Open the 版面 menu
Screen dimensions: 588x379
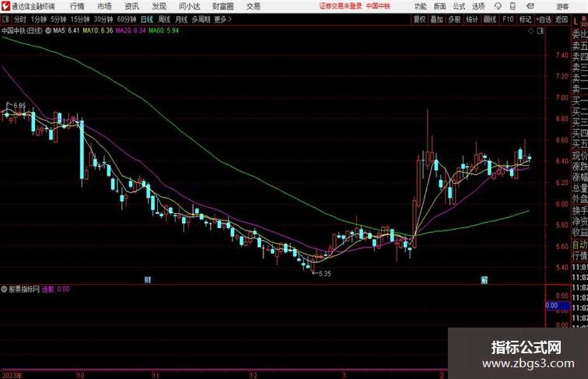click(440, 6)
